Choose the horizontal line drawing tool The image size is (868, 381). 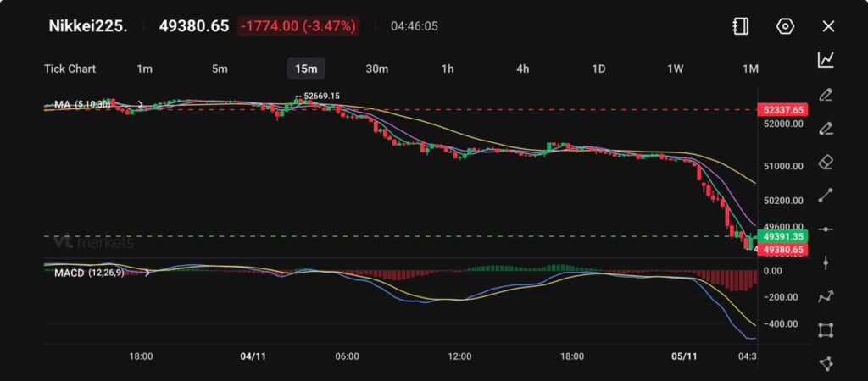tap(826, 229)
